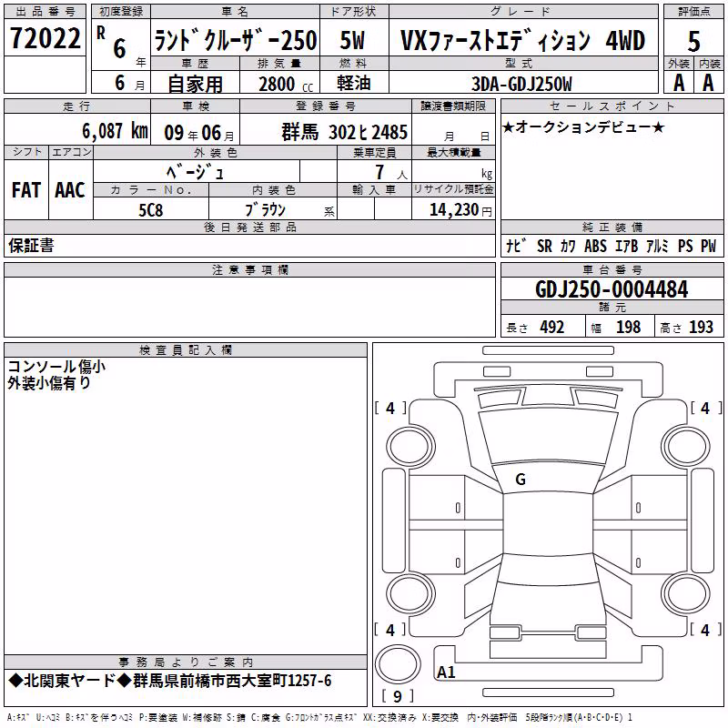This screenshot has width=728, height=728.
Task: Click the fuel type 軽油
Action: coord(354,83)
